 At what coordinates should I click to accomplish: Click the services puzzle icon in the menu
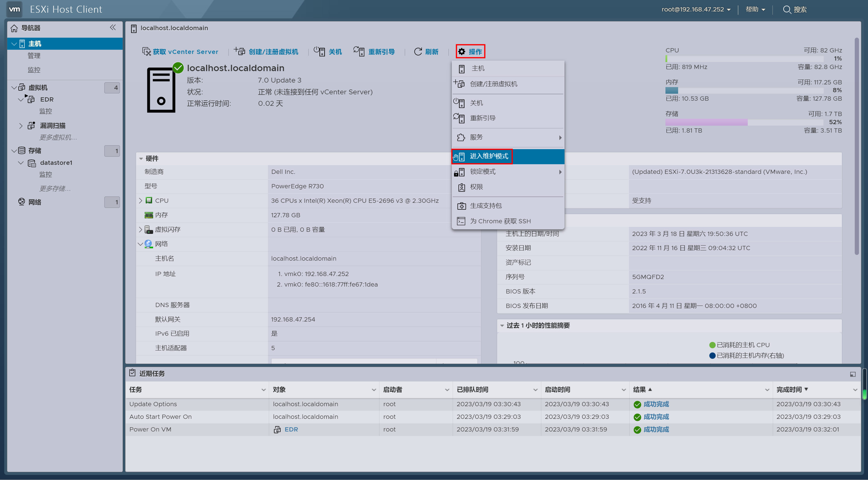pos(461,137)
